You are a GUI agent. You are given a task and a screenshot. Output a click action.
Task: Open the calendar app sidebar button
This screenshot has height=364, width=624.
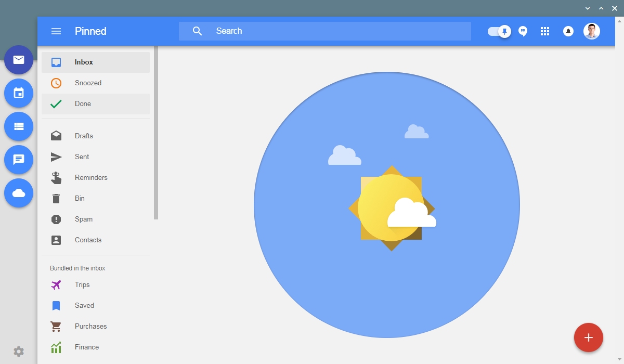click(19, 93)
